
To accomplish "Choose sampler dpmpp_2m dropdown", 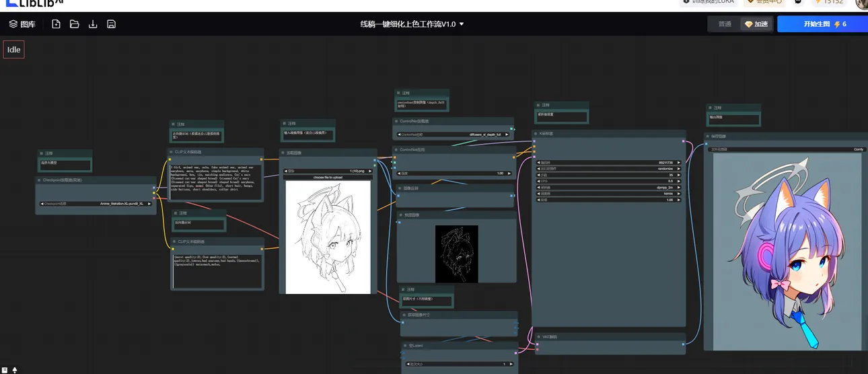I will 609,188.
